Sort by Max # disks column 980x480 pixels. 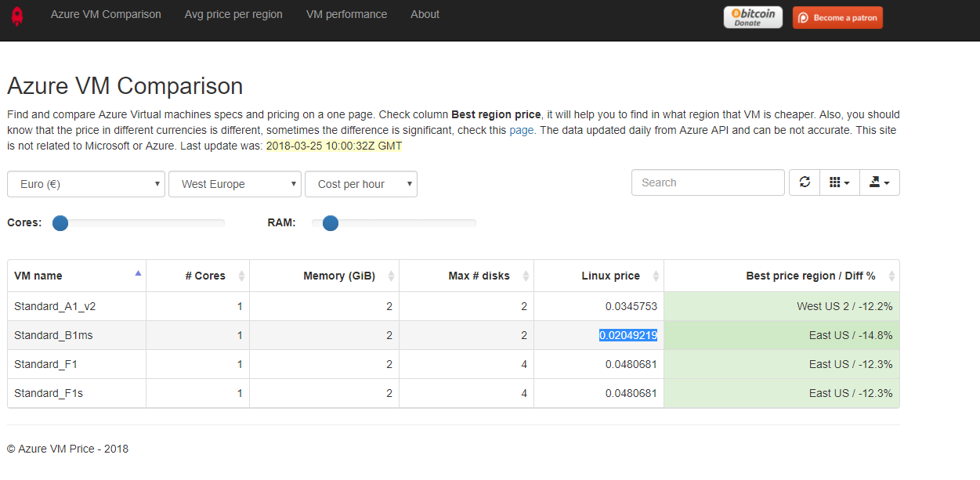click(x=467, y=276)
